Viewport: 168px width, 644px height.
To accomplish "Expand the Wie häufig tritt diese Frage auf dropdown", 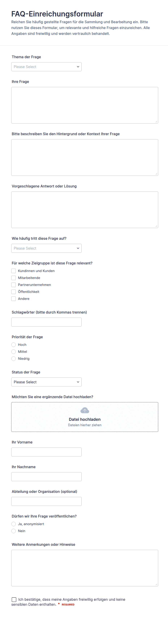I will point(46,248).
